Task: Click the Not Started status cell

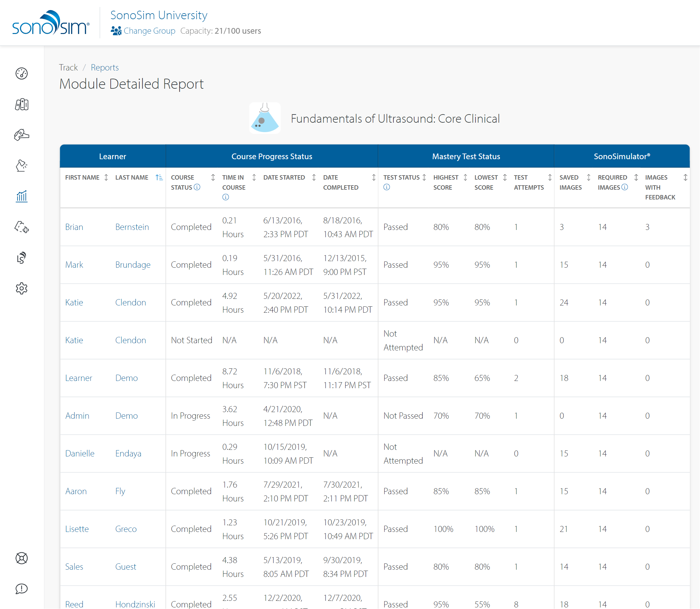Action: 192,340
